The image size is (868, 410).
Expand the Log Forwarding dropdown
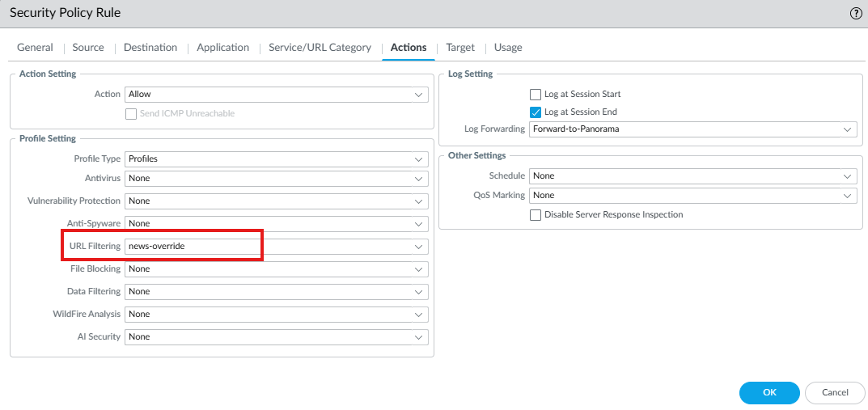(692, 129)
